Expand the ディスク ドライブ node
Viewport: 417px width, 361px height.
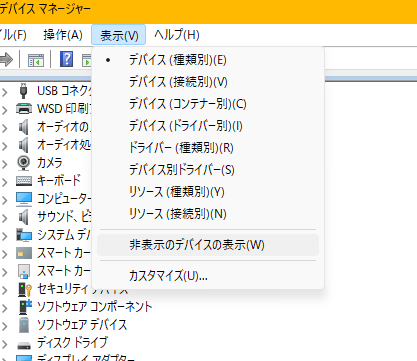point(5,344)
